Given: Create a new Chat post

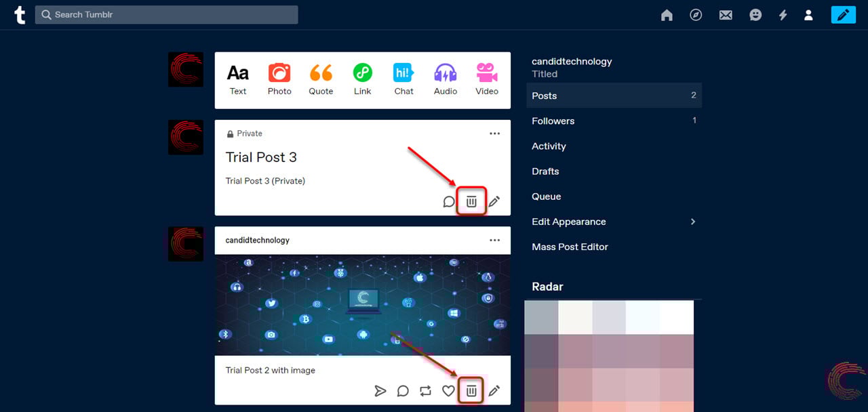Looking at the screenshot, I should 404,80.
